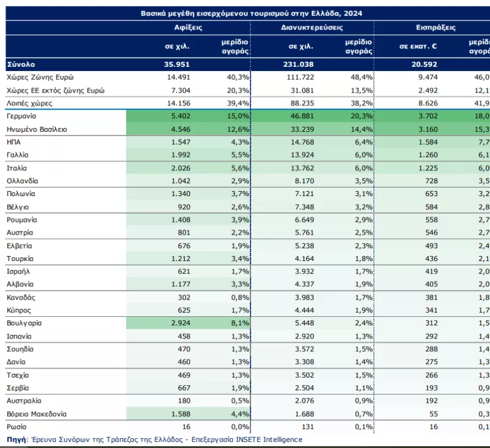The width and height of the screenshot is (490, 448).
Task: Click the 'Σύνολο' row label
Action: click(x=21, y=64)
